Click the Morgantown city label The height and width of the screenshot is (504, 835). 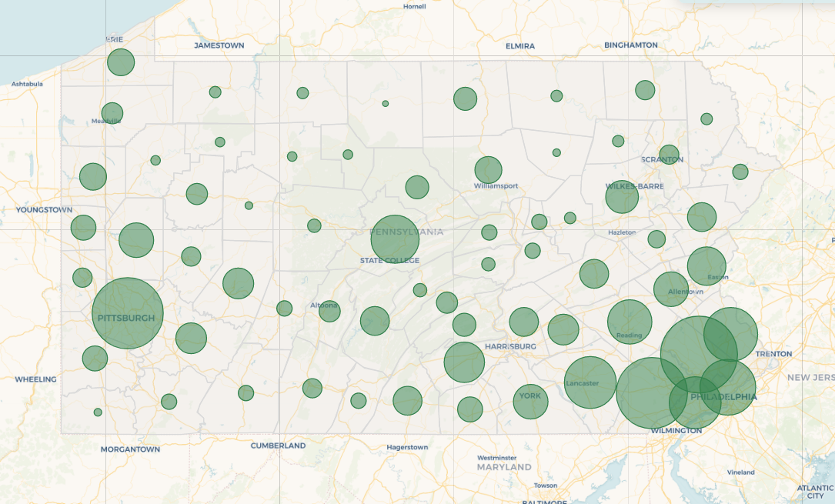coord(130,449)
